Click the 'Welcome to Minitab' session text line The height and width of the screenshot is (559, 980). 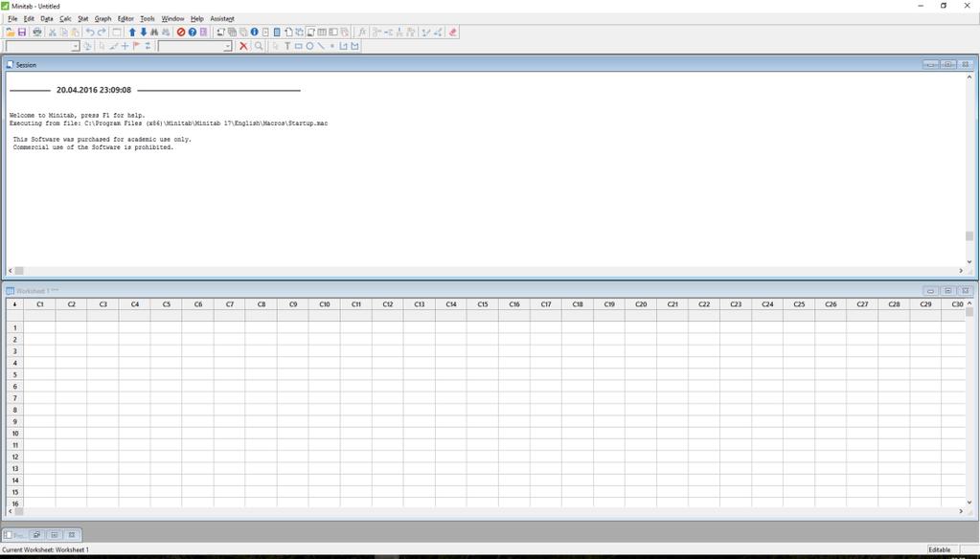78,116
